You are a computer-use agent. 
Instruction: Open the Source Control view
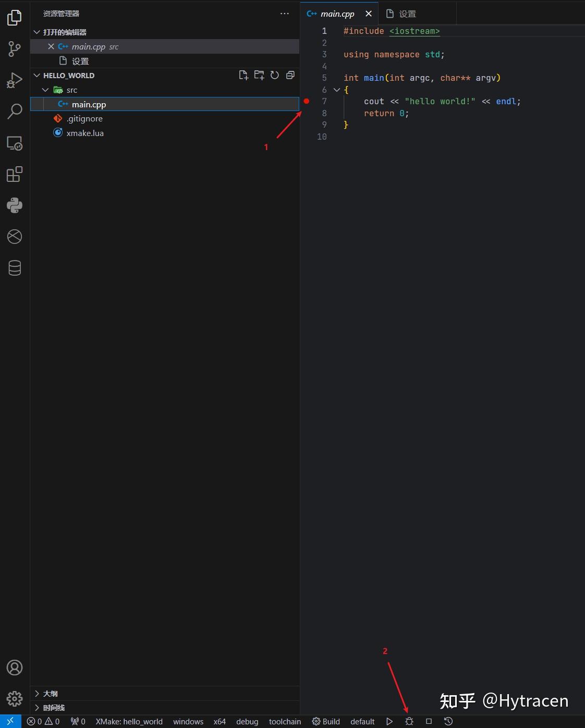pos(15,49)
